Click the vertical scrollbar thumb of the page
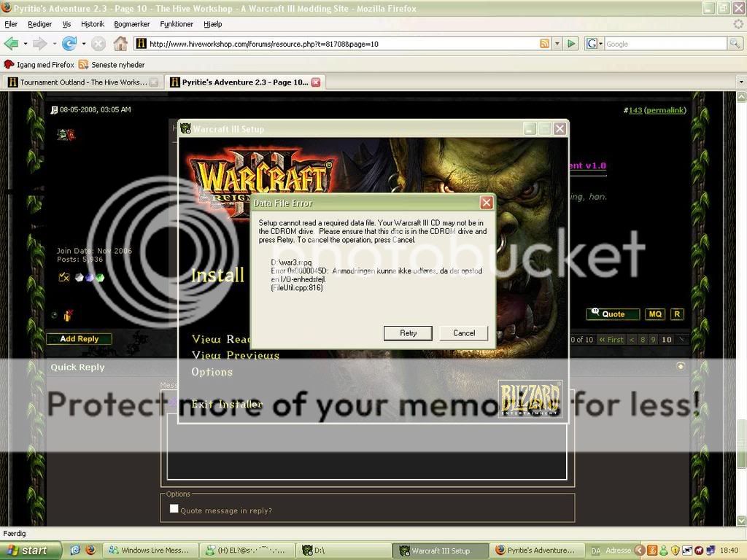This screenshot has height=560, width=747. point(741,444)
